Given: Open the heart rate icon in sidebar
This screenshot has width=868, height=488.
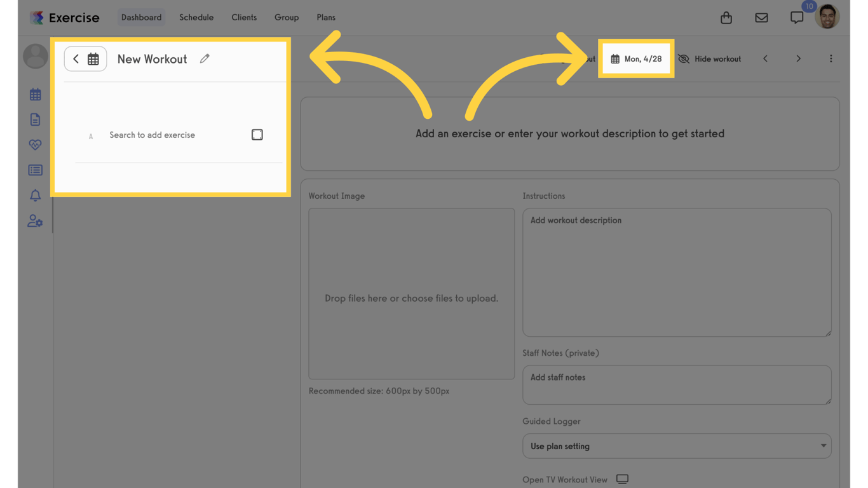Looking at the screenshot, I should pyautogui.click(x=35, y=145).
